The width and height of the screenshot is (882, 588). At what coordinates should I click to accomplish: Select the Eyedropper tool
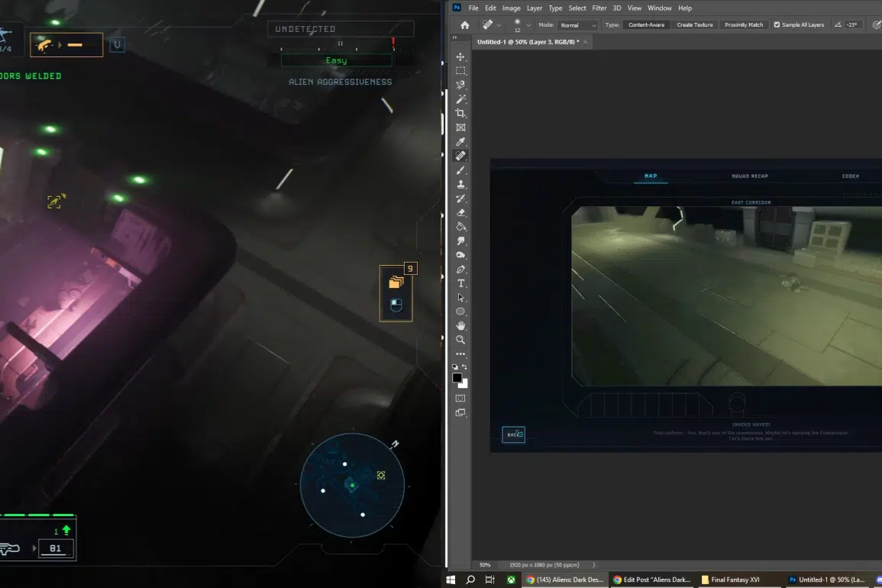coord(460,142)
